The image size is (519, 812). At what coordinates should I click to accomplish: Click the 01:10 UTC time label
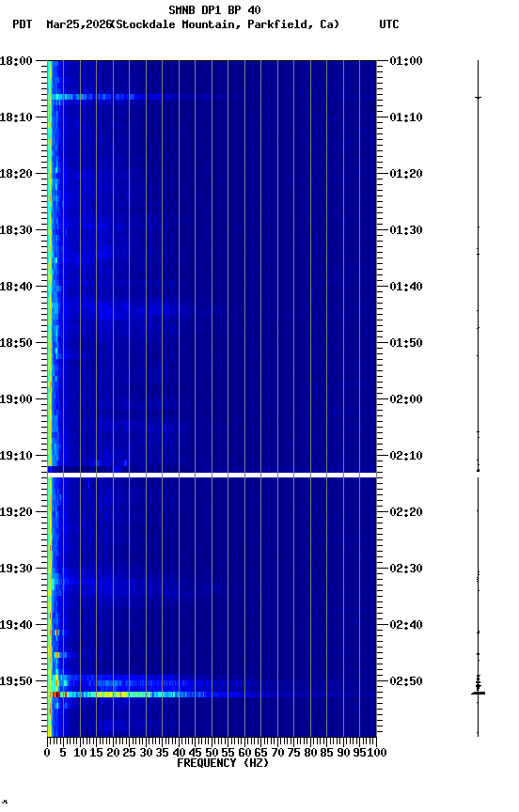(406, 117)
